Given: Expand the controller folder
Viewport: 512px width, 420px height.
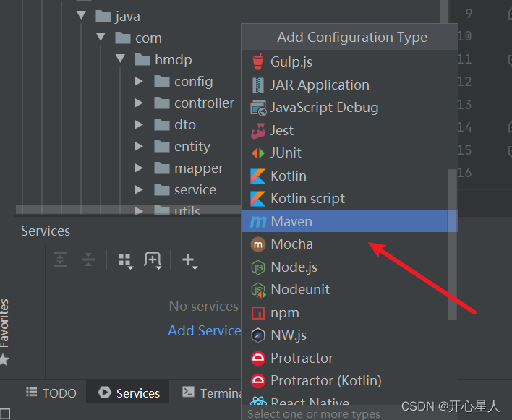Looking at the screenshot, I should 139,103.
